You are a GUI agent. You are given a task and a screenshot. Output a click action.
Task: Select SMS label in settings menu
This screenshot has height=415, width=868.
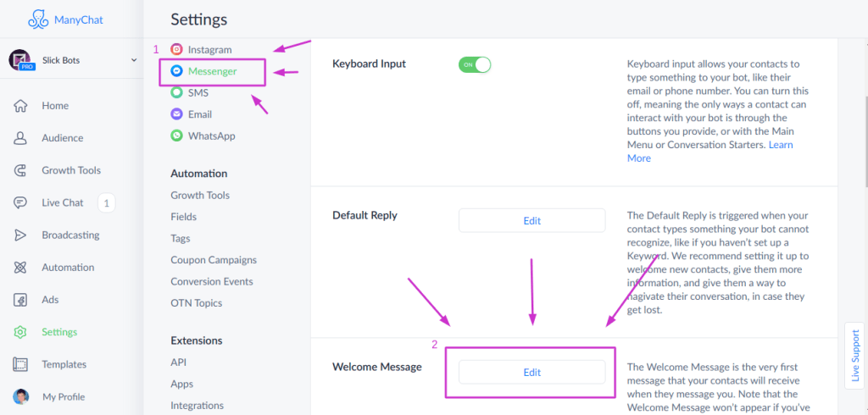pos(198,93)
